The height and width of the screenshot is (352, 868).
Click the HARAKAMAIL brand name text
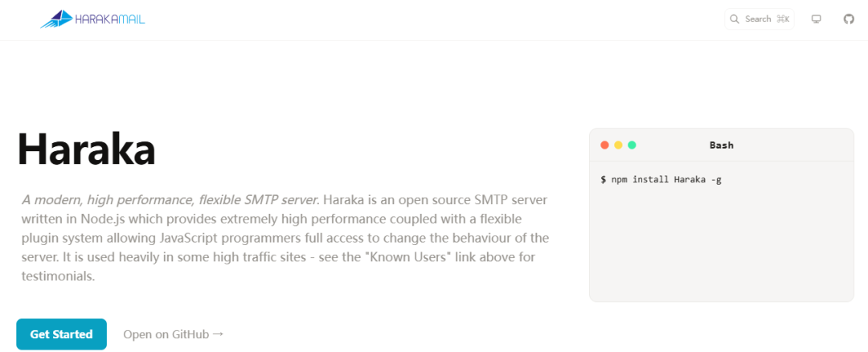tap(110, 19)
